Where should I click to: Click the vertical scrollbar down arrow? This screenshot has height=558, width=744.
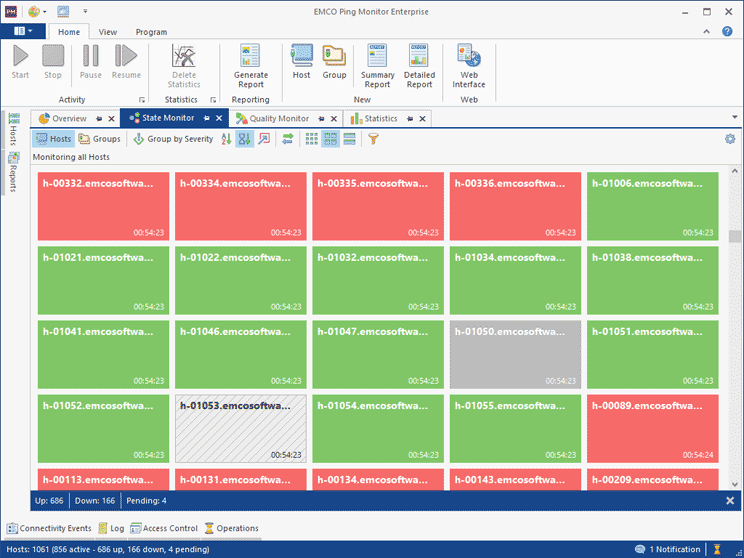coord(735,484)
